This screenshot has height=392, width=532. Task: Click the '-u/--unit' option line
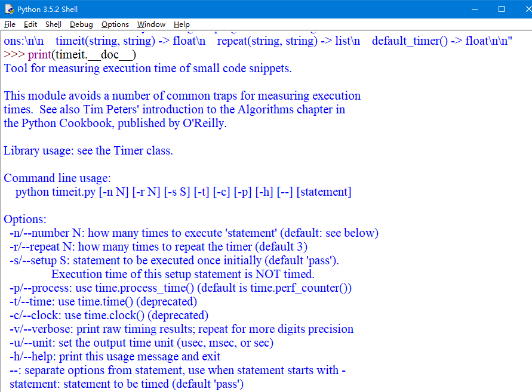(x=142, y=343)
